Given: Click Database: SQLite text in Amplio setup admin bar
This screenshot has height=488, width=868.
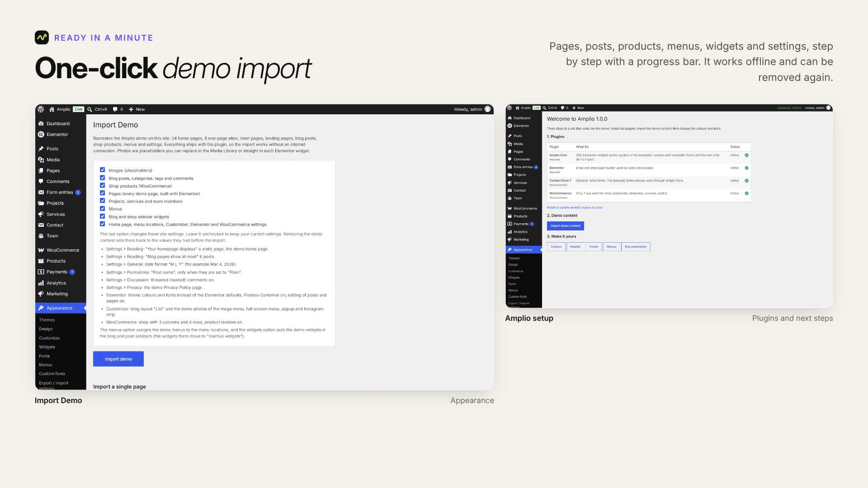Looking at the screenshot, I should (789, 108).
